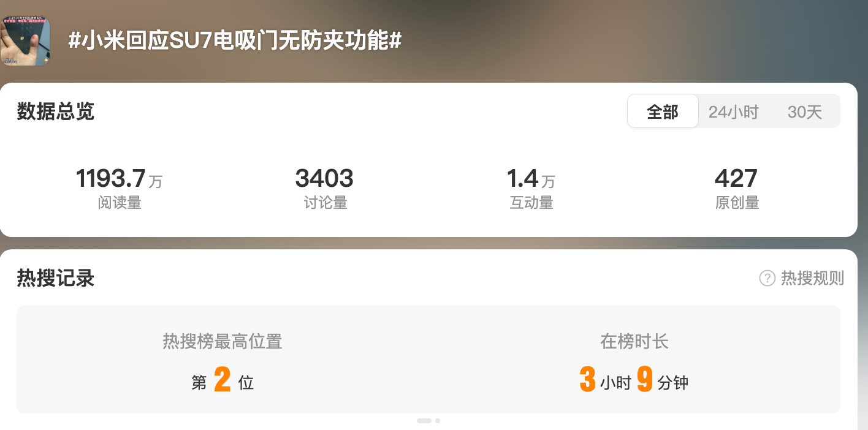868x430 pixels.
Task: Click the 在榜时长 label
Action: click(634, 341)
